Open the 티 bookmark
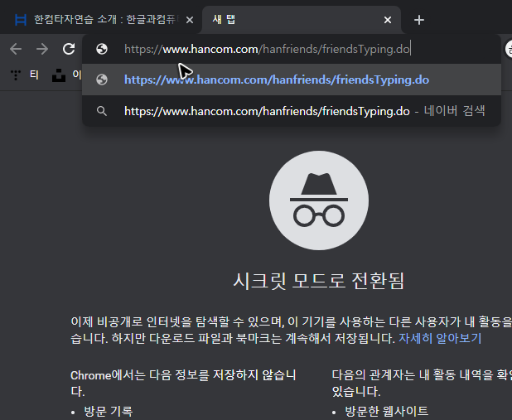 click(24, 75)
